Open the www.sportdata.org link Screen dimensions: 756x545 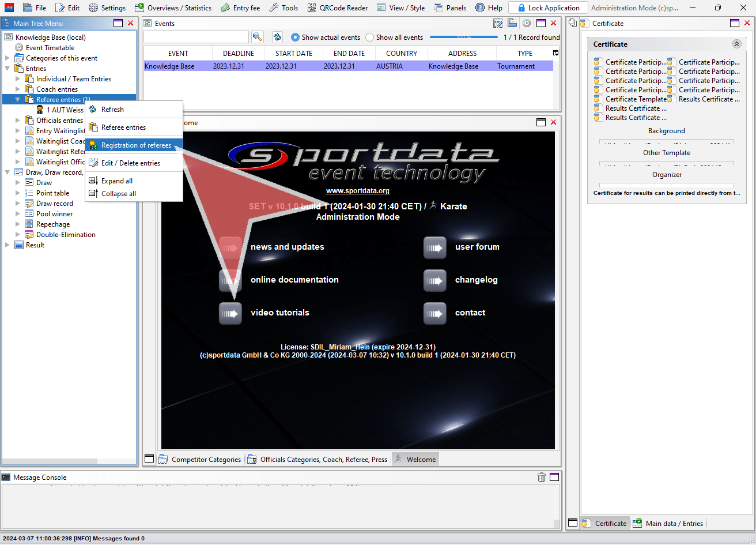click(x=357, y=191)
